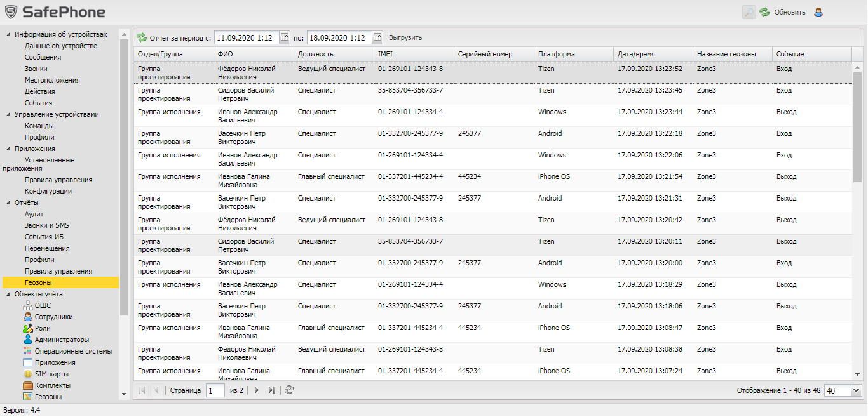Image resolution: width=868 pixels, height=417 pixels.
Task: Click serial 245377 in 13:22:18 row
Action: [470, 133]
